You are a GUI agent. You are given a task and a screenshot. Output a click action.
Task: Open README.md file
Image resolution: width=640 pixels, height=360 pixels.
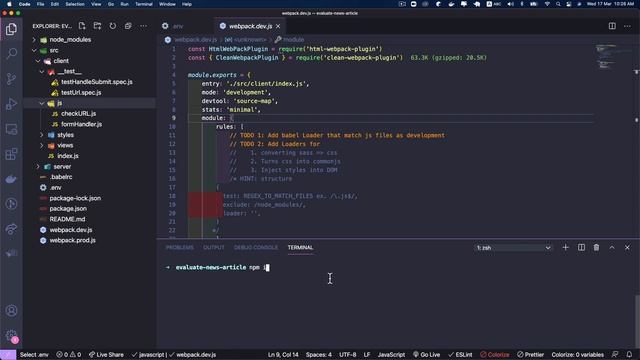tap(67, 219)
